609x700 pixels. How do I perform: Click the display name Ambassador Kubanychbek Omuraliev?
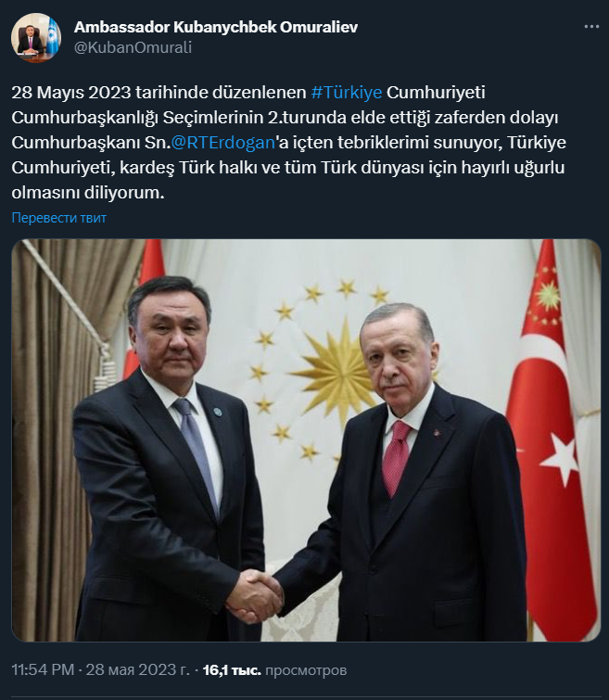click(216, 27)
